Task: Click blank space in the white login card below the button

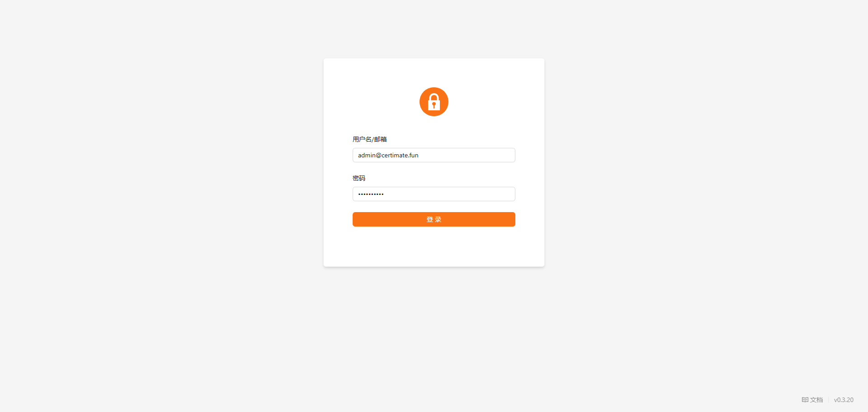Action: (x=434, y=246)
